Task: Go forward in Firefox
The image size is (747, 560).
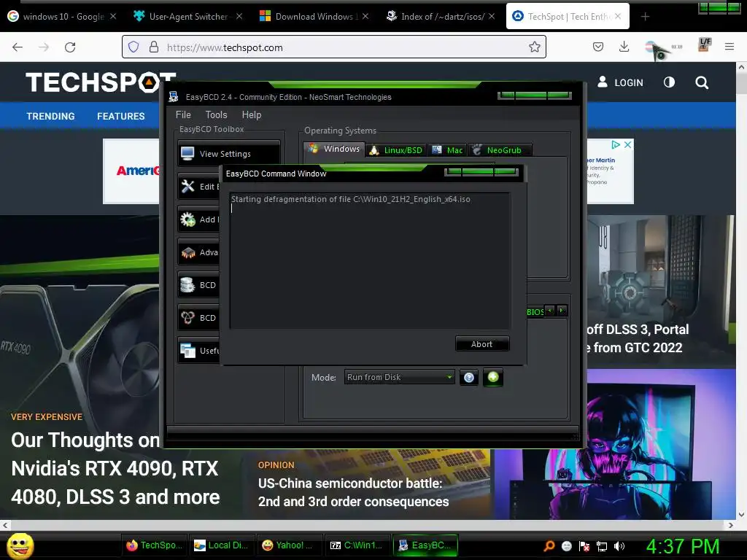Action: pyautogui.click(x=44, y=47)
